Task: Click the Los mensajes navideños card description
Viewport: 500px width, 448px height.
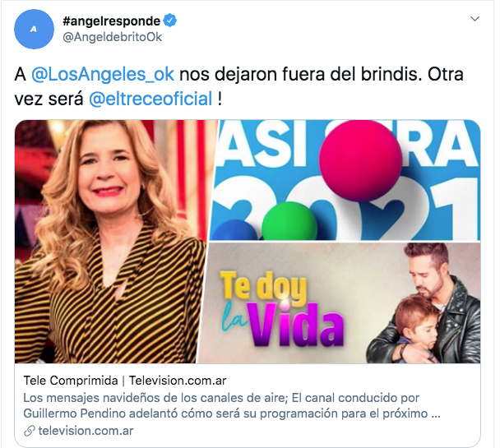Action: tap(232, 405)
